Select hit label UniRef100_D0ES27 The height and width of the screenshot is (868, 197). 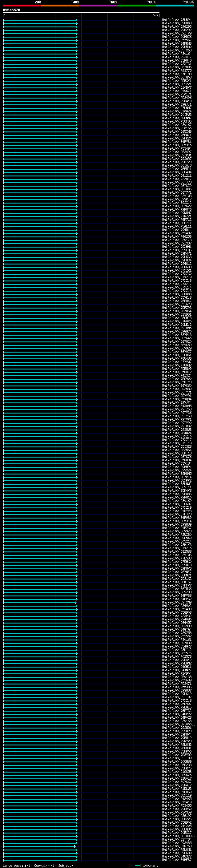click(177, 833)
